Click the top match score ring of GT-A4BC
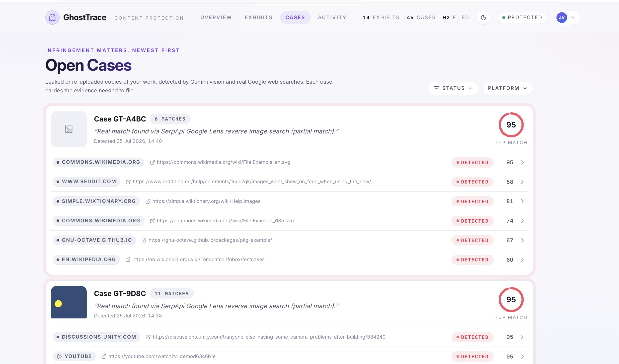This screenshot has width=619, height=364. point(511,125)
